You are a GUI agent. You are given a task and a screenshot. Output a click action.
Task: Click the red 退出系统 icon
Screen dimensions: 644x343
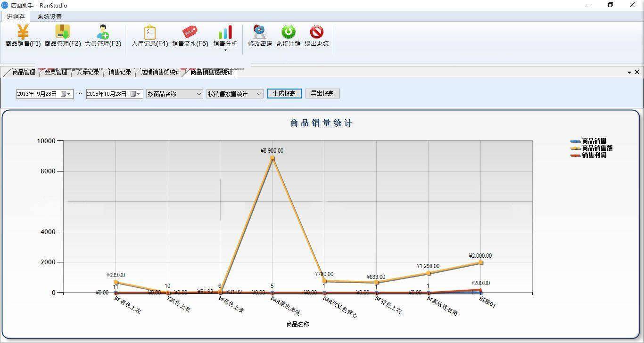tap(316, 33)
